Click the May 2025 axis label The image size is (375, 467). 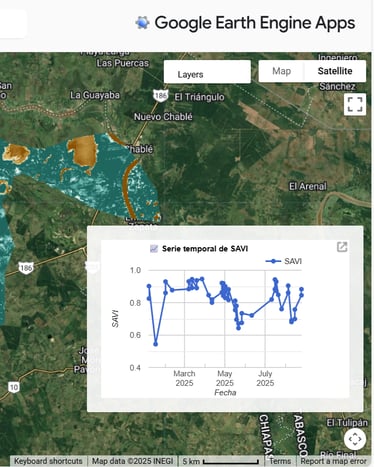(225, 378)
